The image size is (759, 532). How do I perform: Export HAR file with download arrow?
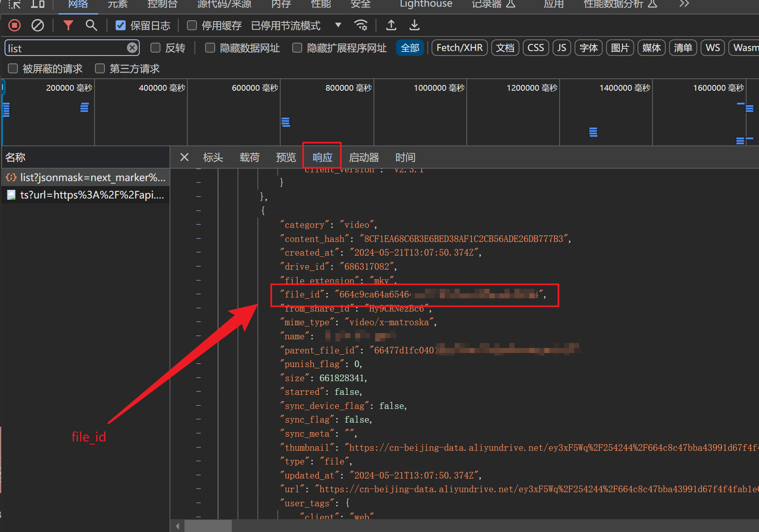pos(414,26)
